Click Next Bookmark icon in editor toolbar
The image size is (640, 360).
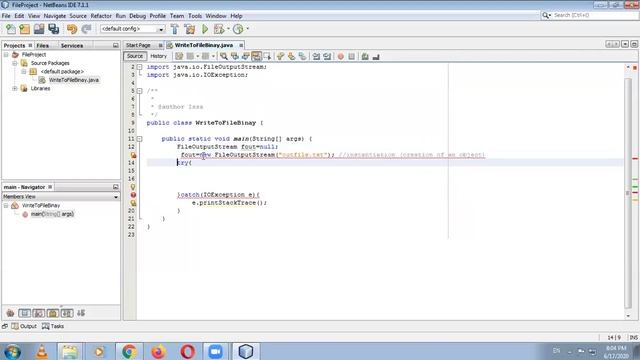tap(291, 56)
